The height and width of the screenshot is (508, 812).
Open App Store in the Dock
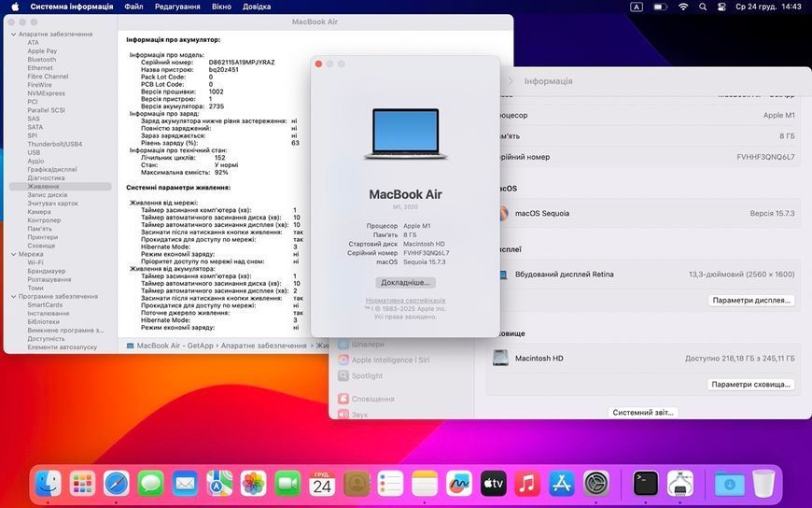562,484
